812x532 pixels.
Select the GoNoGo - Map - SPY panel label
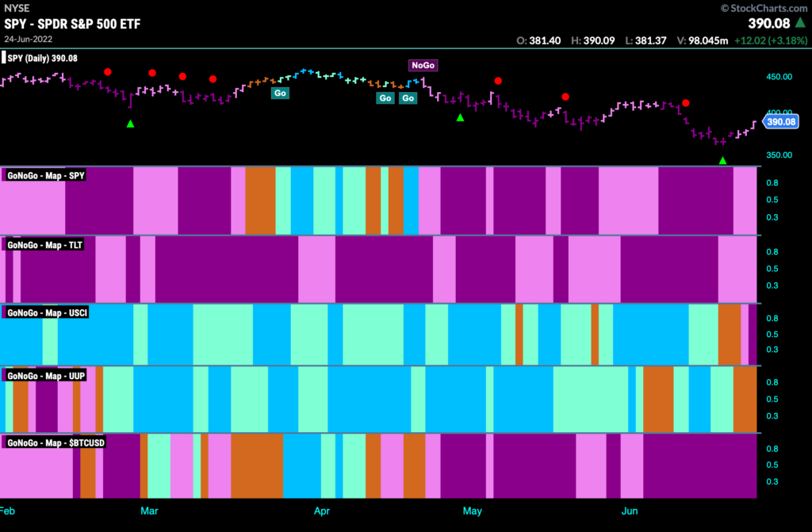45,175
